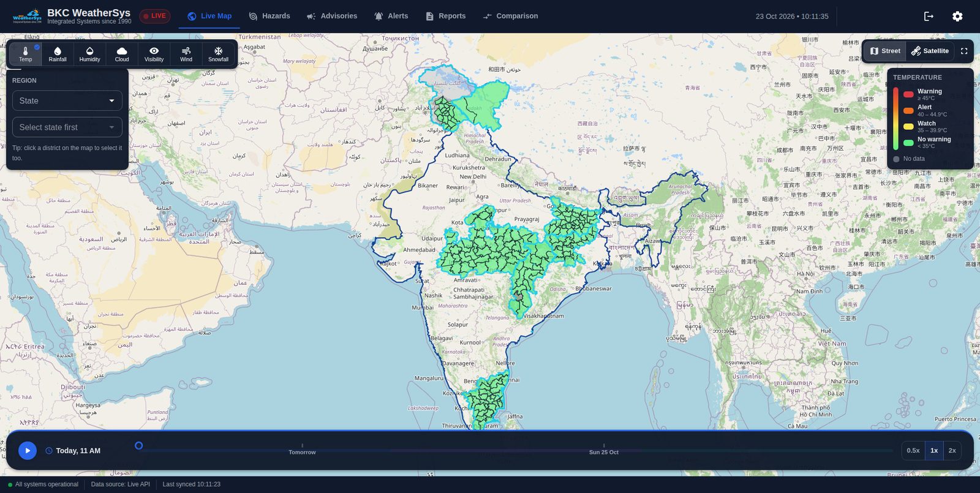Toggle the LIVE indicator badge
The width and height of the screenshot is (980, 493).
pyautogui.click(x=154, y=16)
